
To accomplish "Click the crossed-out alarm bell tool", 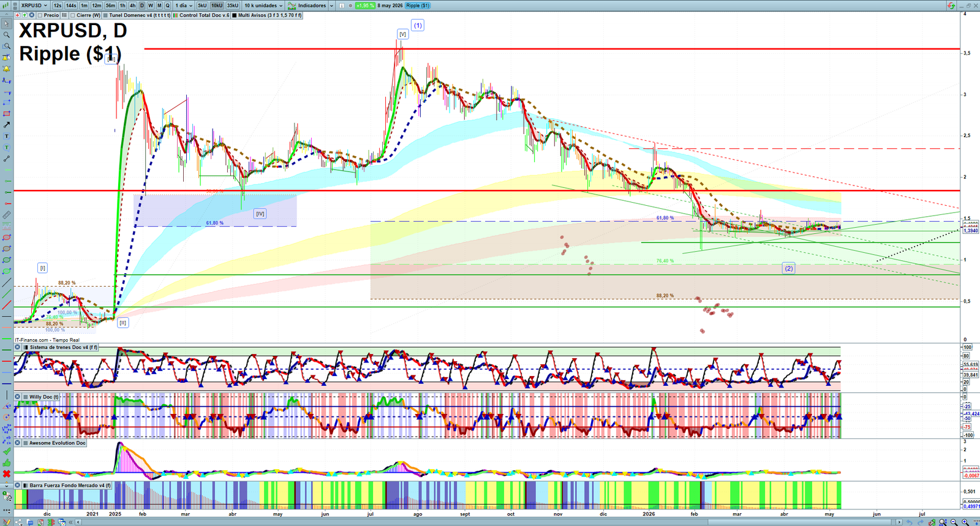I will pyautogui.click(x=7, y=58).
